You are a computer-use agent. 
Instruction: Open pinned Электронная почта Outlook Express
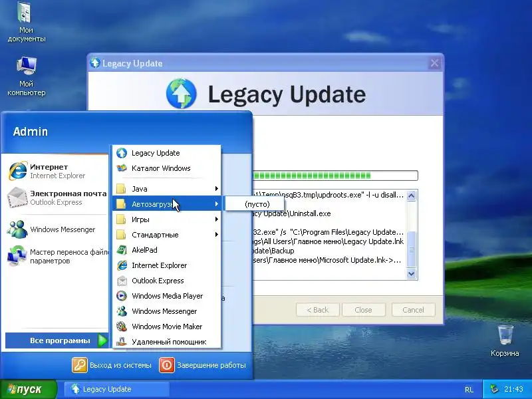coord(57,198)
